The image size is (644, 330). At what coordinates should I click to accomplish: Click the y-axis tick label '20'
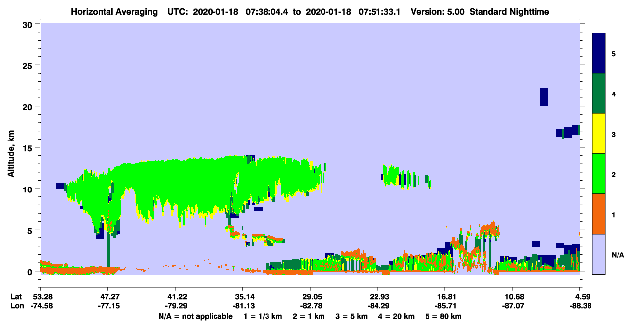point(29,106)
